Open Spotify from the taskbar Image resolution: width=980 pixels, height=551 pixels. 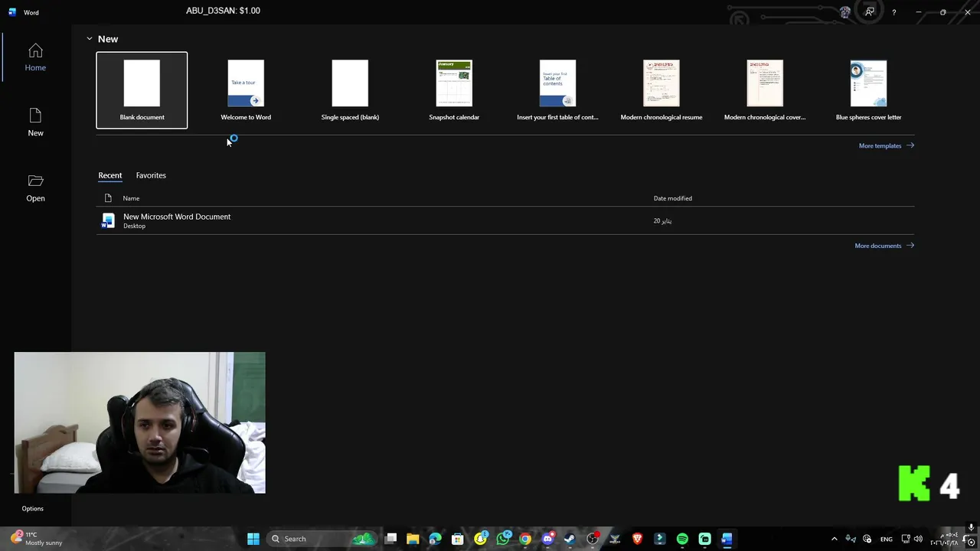[682, 539]
